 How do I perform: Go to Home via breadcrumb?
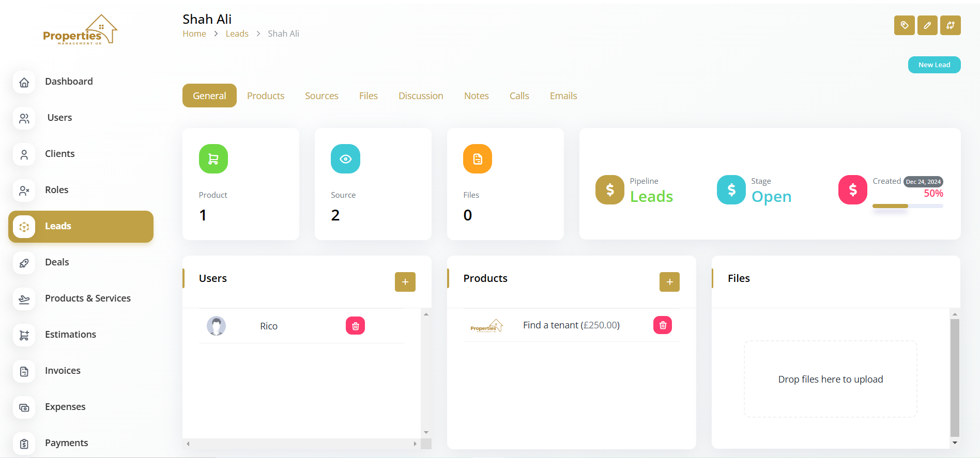tap(194, 34)
